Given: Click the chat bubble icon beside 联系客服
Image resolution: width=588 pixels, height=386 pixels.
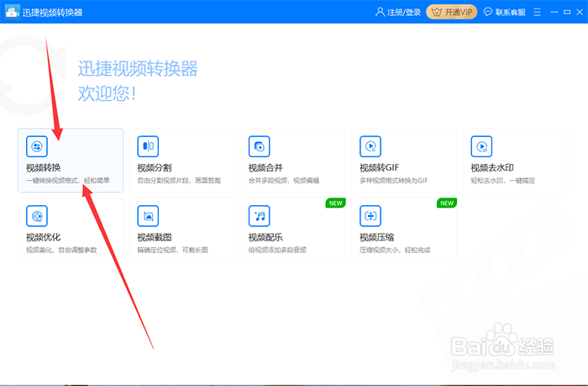Looking at the screenshot, I should (x=487, y=12).
